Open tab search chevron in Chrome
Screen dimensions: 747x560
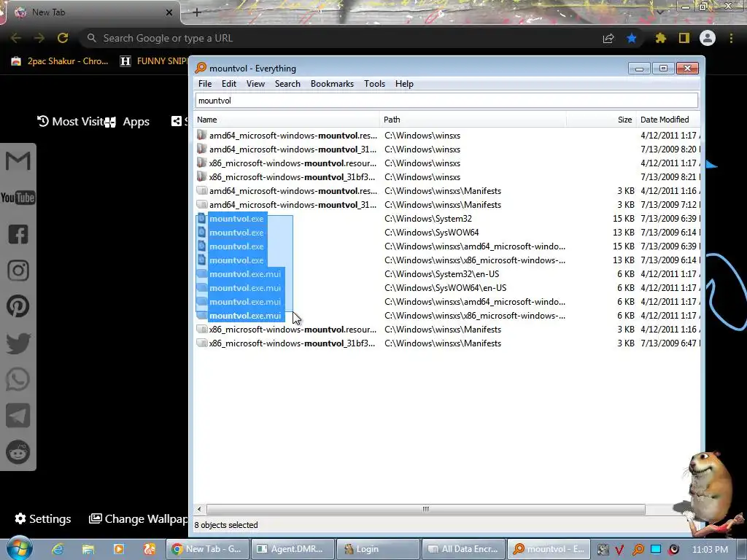[660, 12]
